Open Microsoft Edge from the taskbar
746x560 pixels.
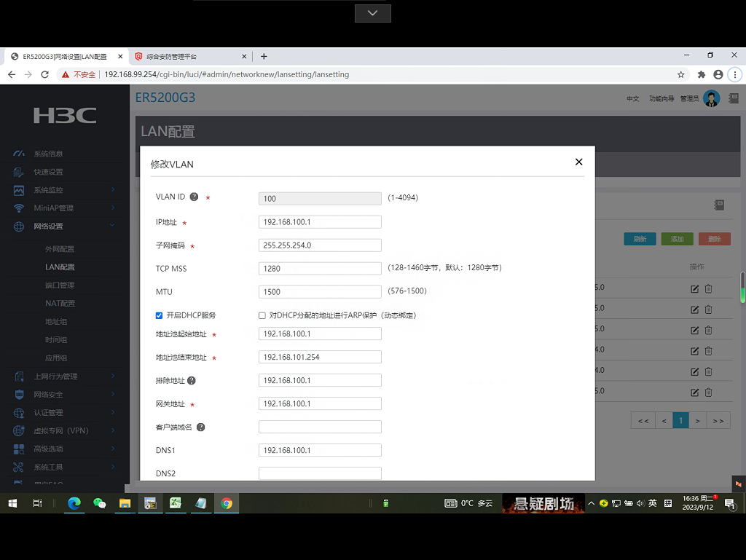point(74,503)
